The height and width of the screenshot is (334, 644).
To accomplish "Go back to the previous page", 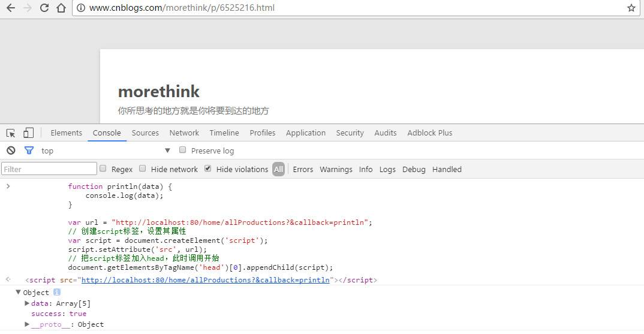I will click(11, 8).
